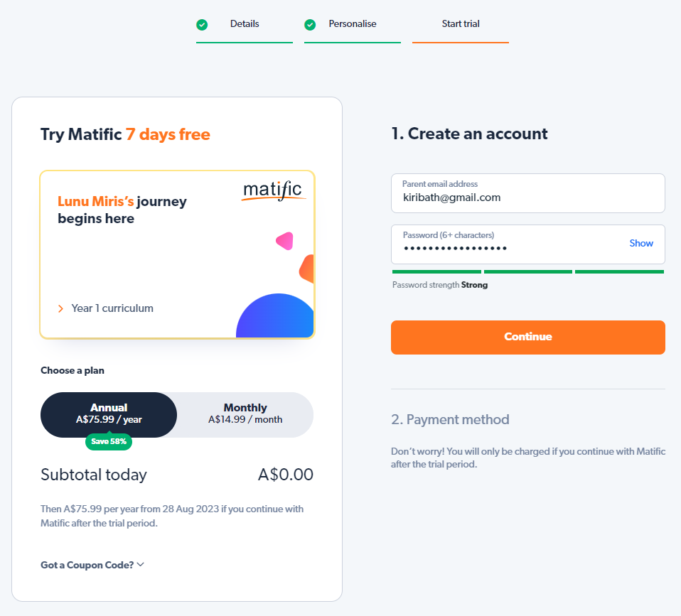Click the Matific logo on card

click(x=274, y=190)
